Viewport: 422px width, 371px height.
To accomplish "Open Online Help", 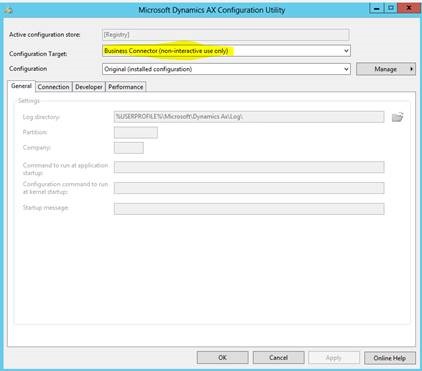I will [x=390, y=358].
